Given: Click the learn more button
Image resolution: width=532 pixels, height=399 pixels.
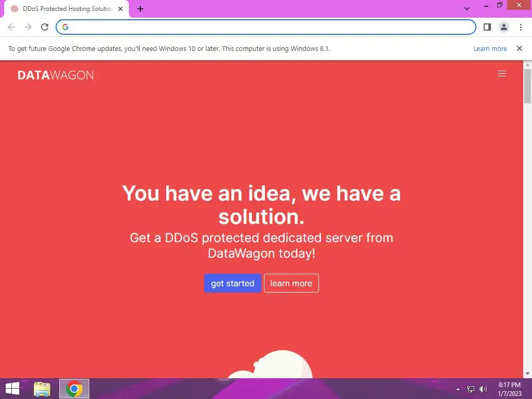Looking at the screenshot, I should tap(291, 283).
